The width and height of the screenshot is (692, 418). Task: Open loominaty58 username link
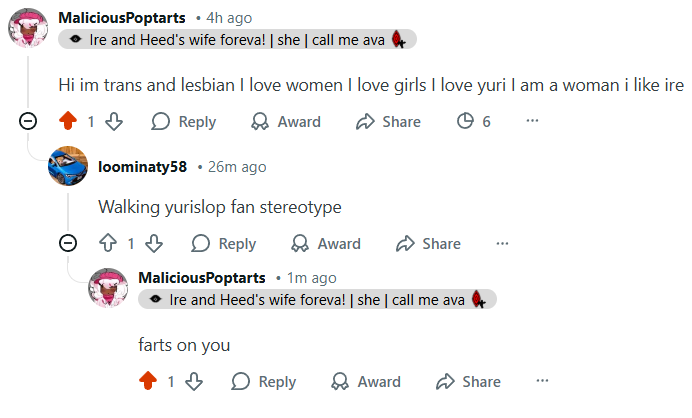[142, 167]
